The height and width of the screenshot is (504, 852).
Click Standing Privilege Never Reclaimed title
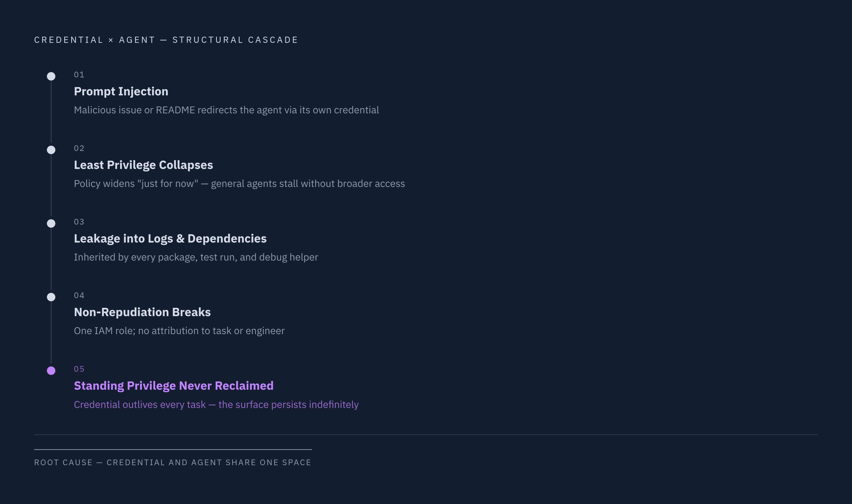[174, 386]
